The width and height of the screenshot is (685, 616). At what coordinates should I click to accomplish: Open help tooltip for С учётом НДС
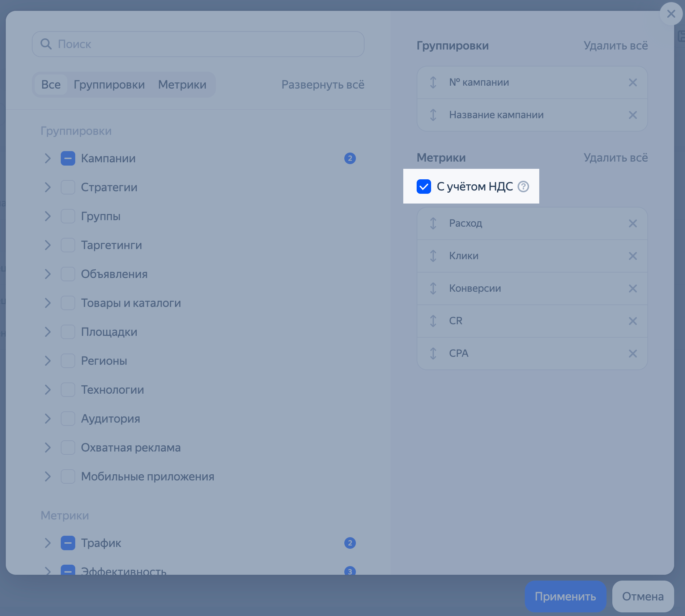pos(523,187)
